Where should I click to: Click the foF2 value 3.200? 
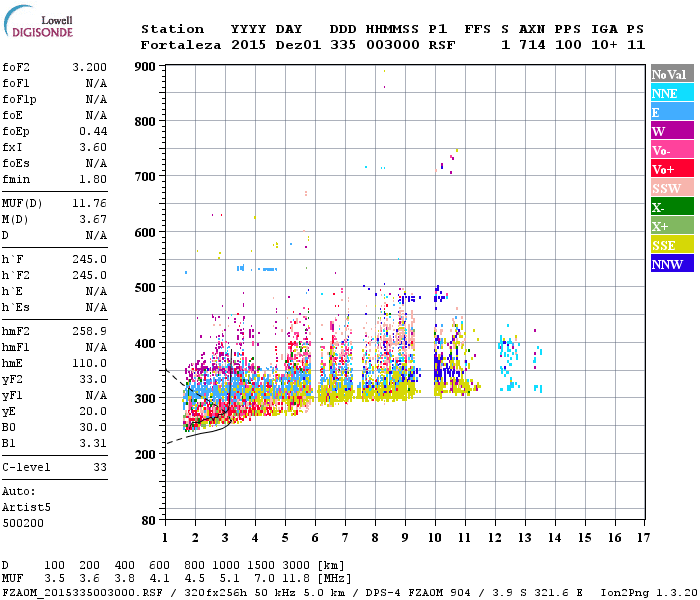pyautogui.click(x=89, y=67)
